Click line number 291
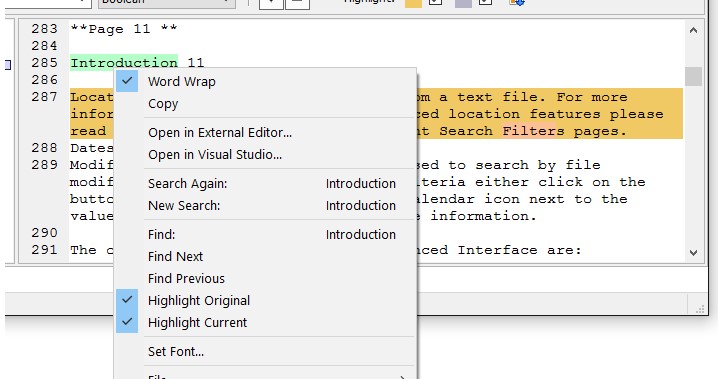Screen dimensions: 718x379 [x=44, y=249]
